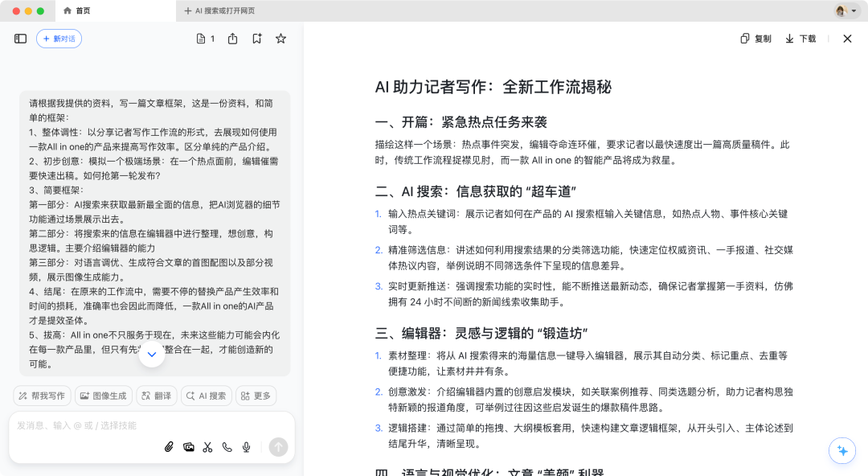Expand the 更多 skills menu
Screen dimensions: 868x476
pyautogui.click(x=256, y=396)
